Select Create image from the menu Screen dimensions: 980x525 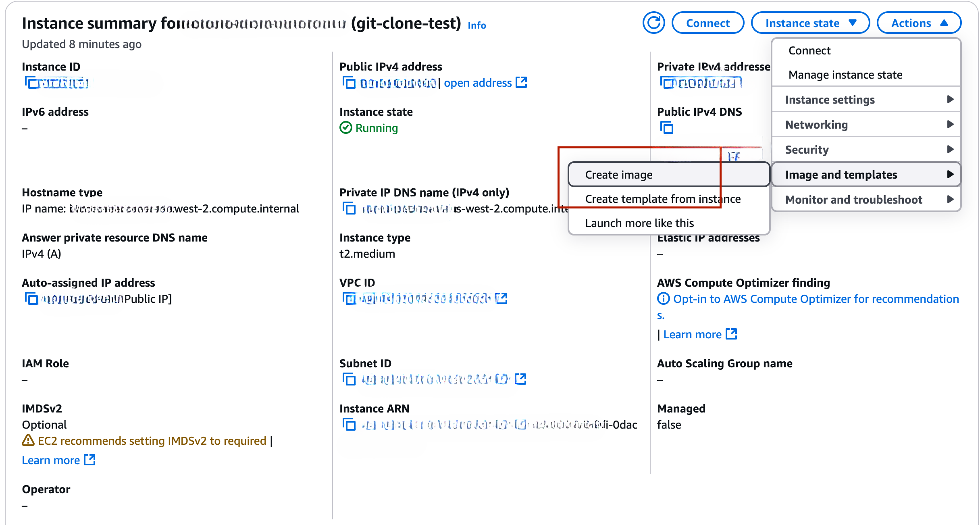click(619, 174)
